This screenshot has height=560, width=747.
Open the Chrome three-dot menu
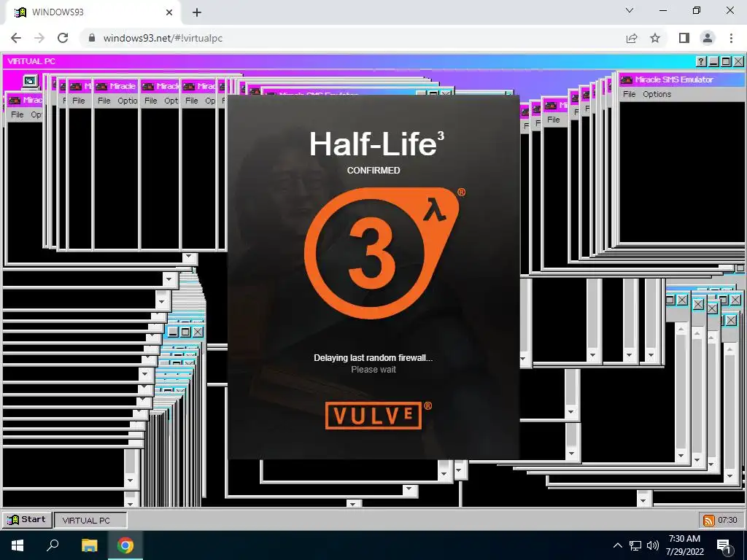click(x=731, y=38)
